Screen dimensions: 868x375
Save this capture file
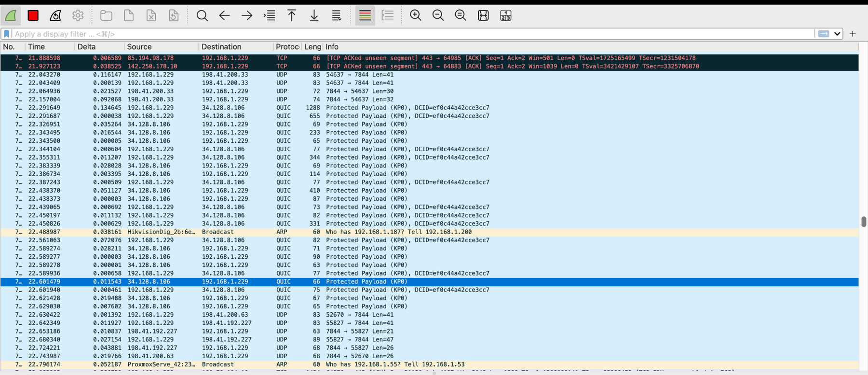[129, 15]
